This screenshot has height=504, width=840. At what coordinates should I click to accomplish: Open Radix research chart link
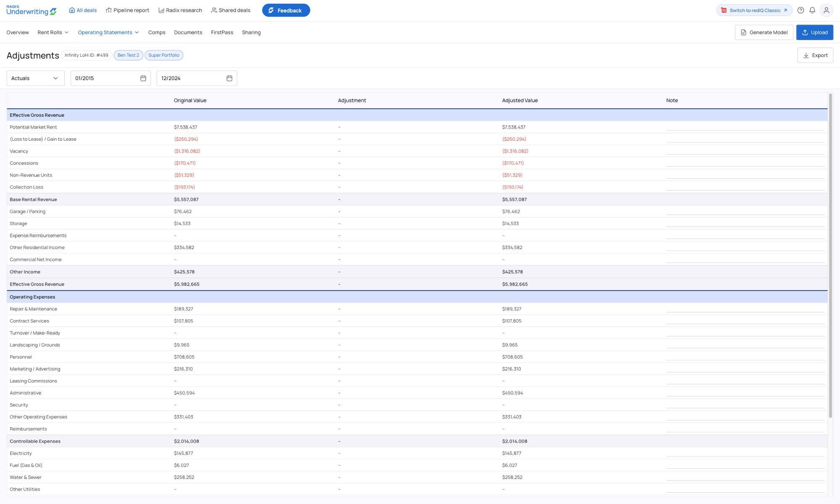click(x=180, y=10)
